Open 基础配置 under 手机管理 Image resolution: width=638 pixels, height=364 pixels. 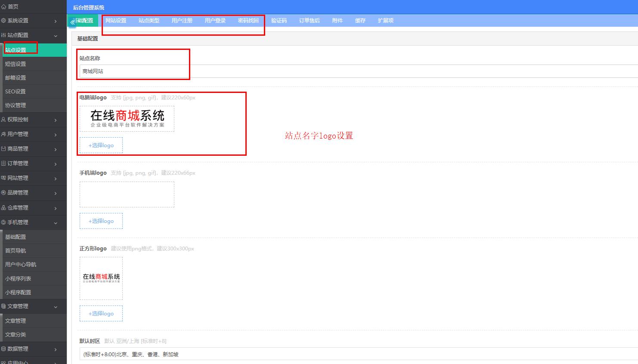(34, 237)
